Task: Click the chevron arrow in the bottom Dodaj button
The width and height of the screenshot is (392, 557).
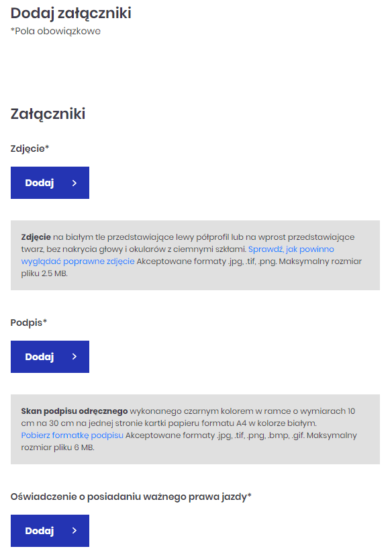Action: pyautogui.click(x=74, y=531)
